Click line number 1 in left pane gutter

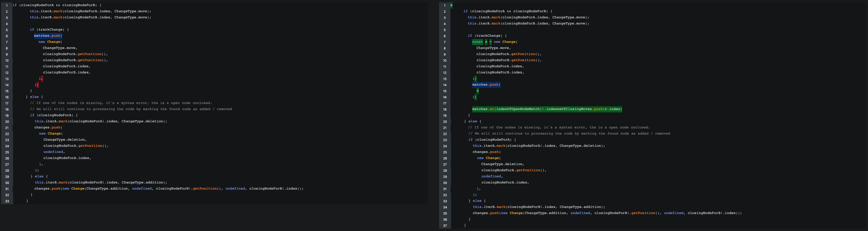pos(7,5)
